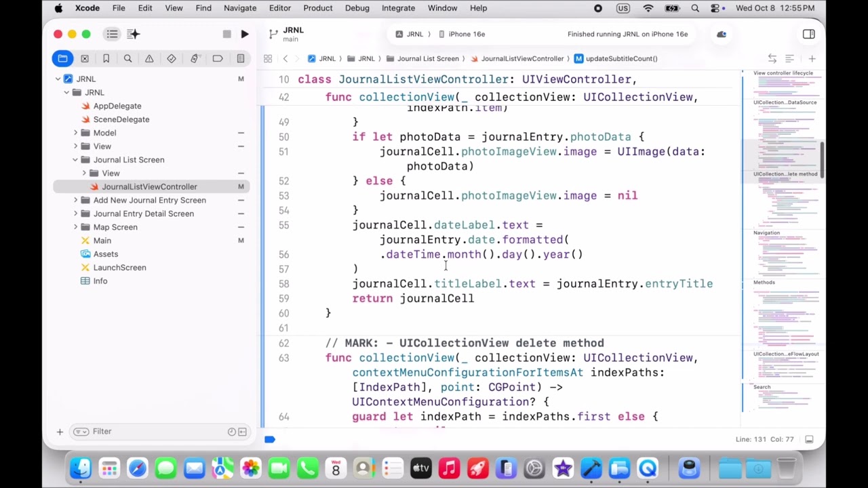Open the Product menu
Screen dimensions: 868x488
point(318,8)
